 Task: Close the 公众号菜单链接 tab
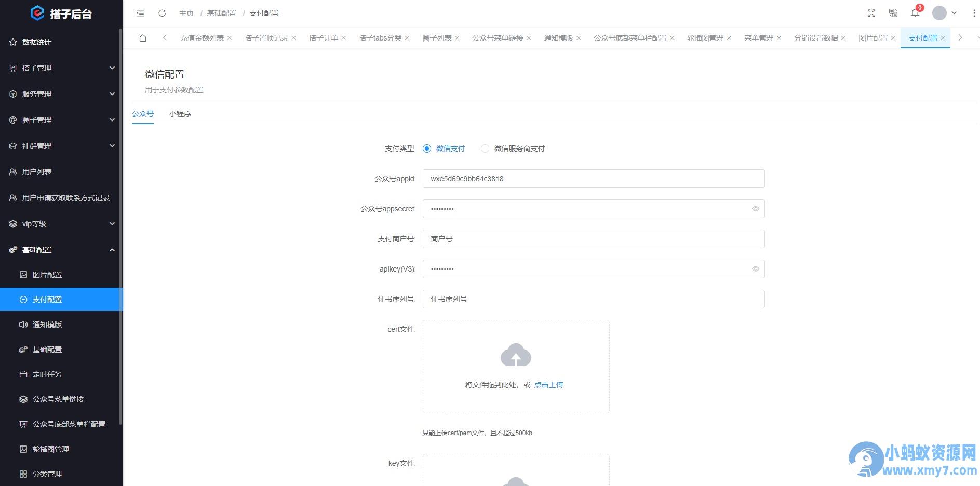(x=529, y=38)
